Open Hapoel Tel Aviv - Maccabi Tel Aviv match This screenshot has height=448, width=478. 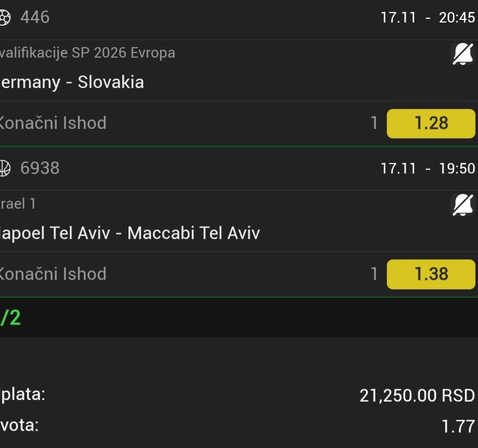point(129,233)
